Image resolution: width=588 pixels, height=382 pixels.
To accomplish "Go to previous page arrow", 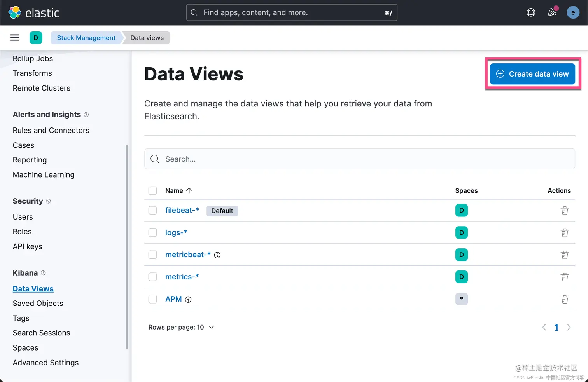I will click(544, 327).
